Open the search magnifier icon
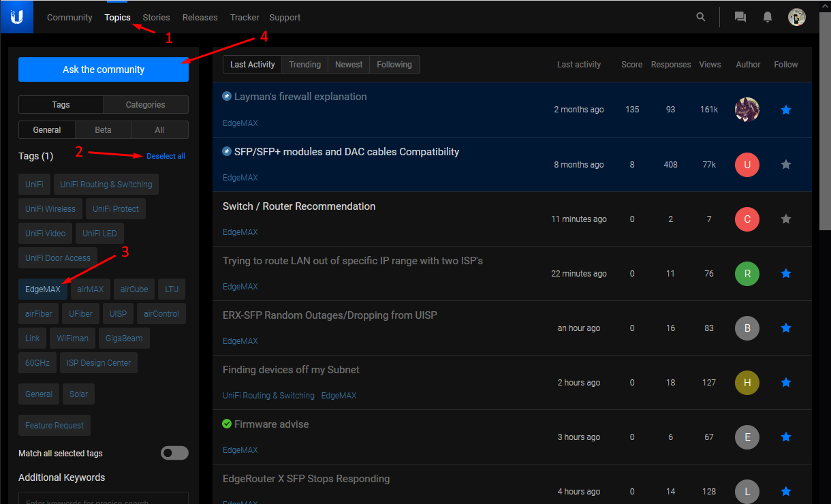 [x=701, y=17]
